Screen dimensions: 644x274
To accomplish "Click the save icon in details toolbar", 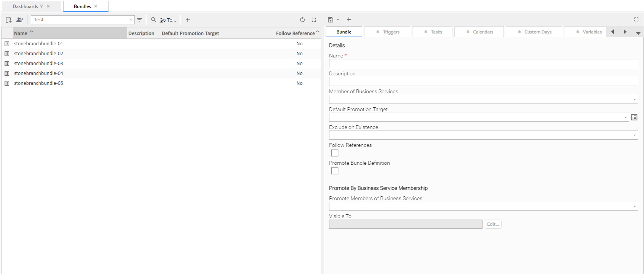I will tap(330, 20).
